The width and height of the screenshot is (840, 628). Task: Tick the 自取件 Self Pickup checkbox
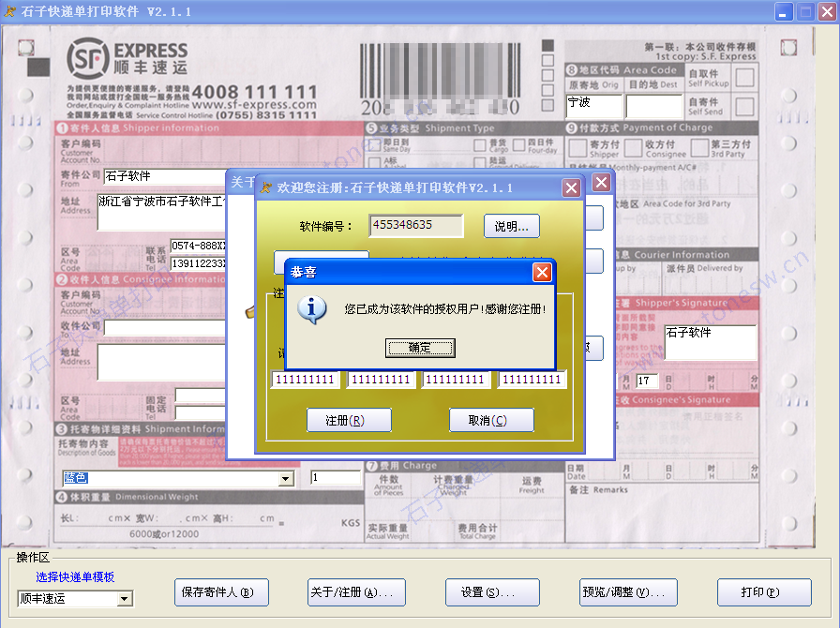pyautogui.click(x=744, y=78)
